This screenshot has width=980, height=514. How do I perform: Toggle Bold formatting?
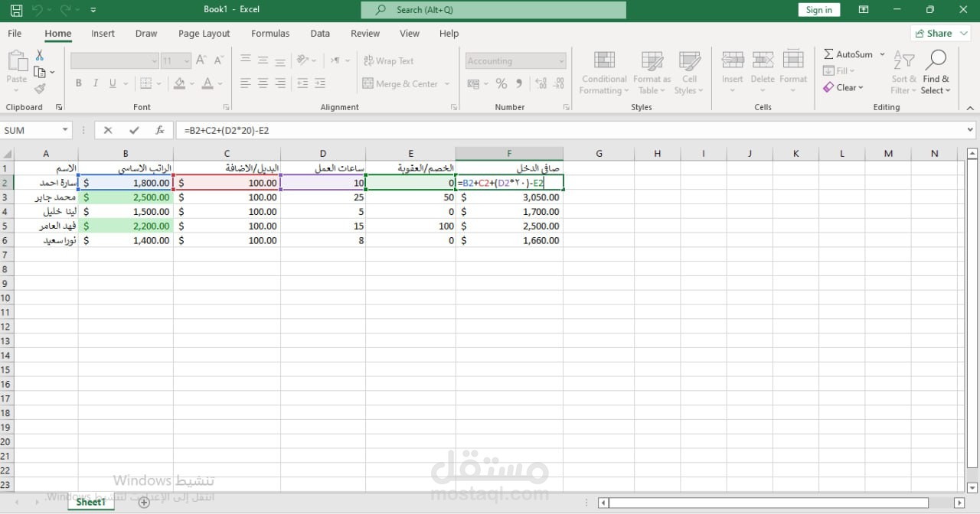tap(78, 83)
